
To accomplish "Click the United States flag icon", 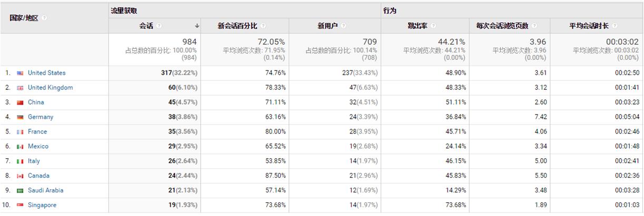I will click(20, 73).
